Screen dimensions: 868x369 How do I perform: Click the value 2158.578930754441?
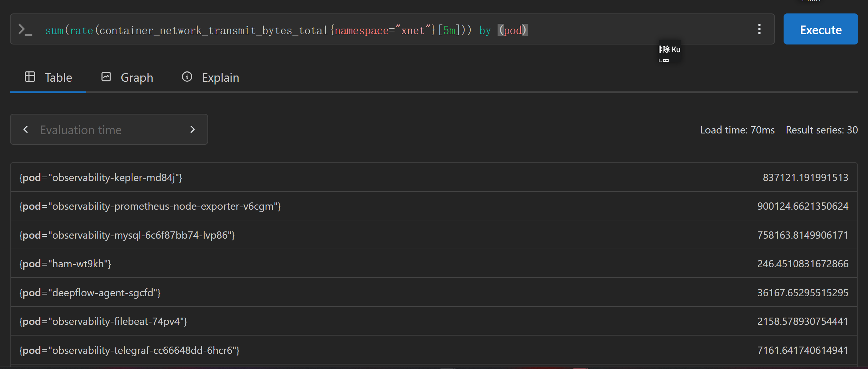coord(803,321)
